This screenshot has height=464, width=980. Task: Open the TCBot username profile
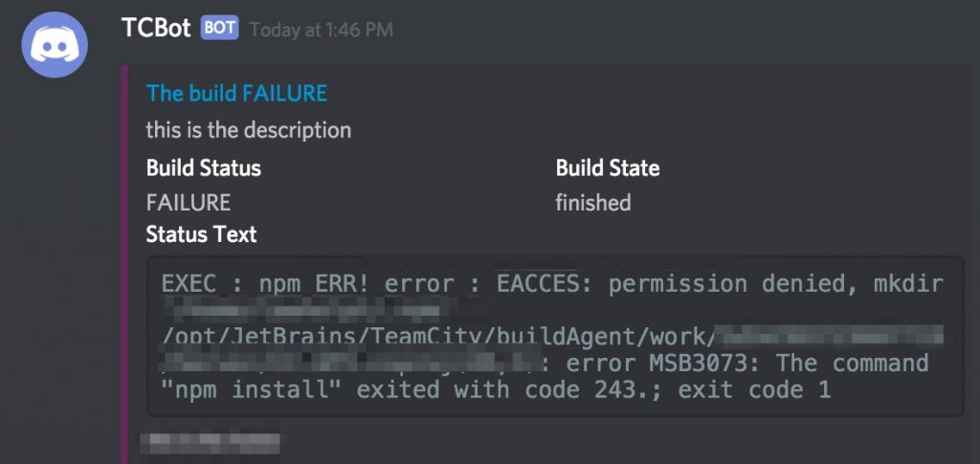tap(156, 29)
